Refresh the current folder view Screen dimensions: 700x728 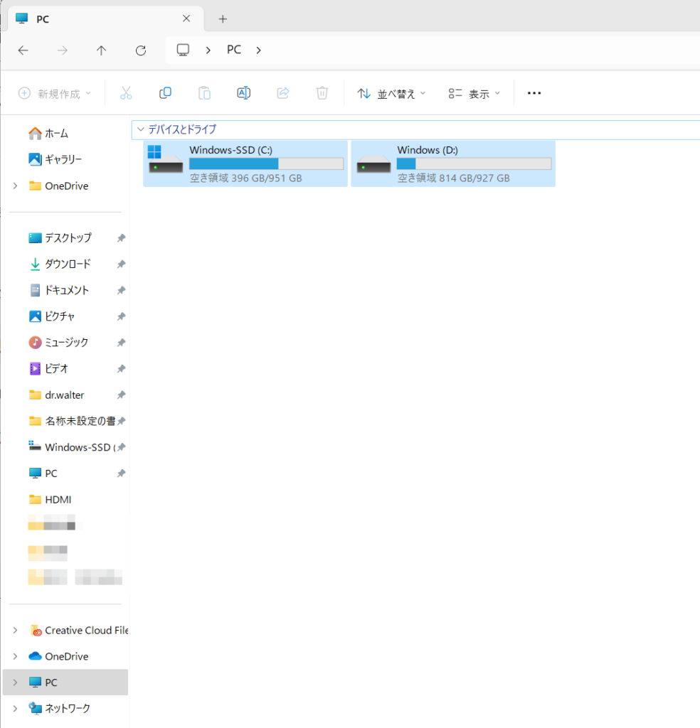[x=141, y=50]
